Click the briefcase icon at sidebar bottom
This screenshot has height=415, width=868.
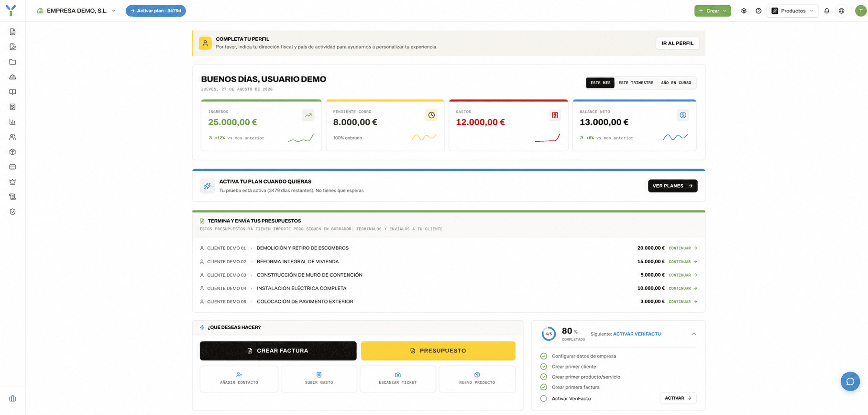point(12,398)
